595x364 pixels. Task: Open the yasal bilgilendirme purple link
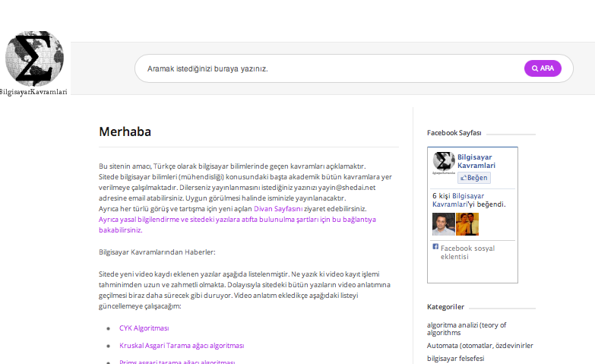237,225
